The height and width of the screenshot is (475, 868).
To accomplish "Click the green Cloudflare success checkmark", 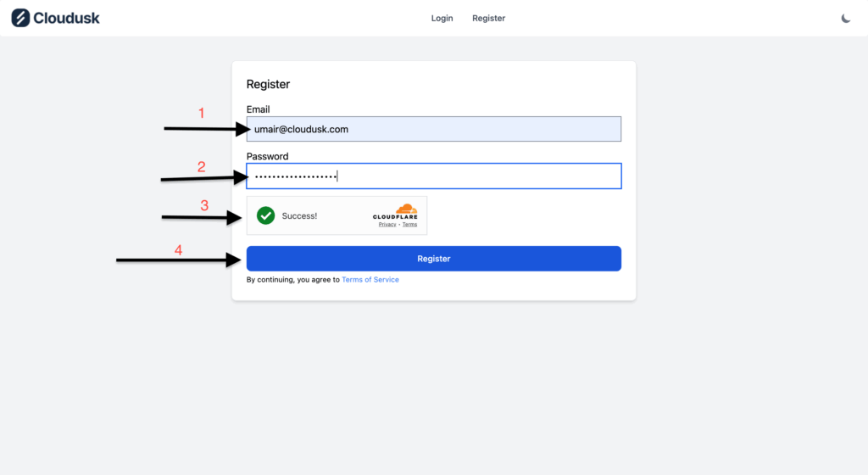I will pyautogui.click(x=266, y=215).
